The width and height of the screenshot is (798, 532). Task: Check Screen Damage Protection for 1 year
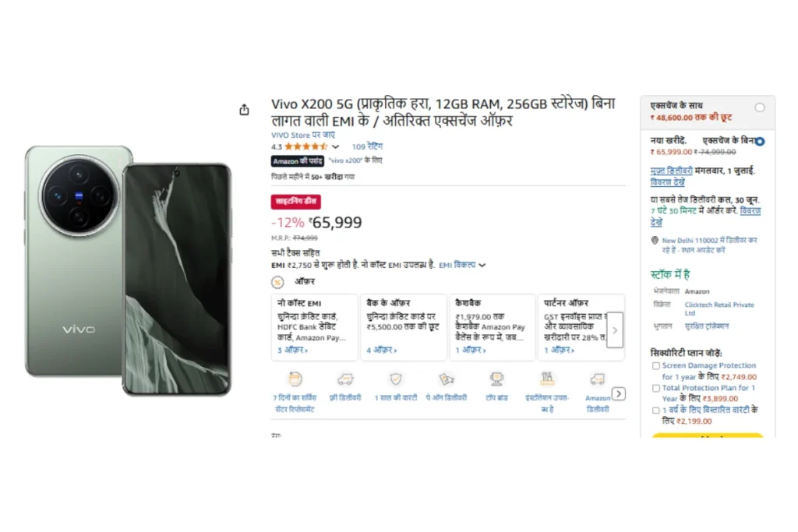(656, 365)
